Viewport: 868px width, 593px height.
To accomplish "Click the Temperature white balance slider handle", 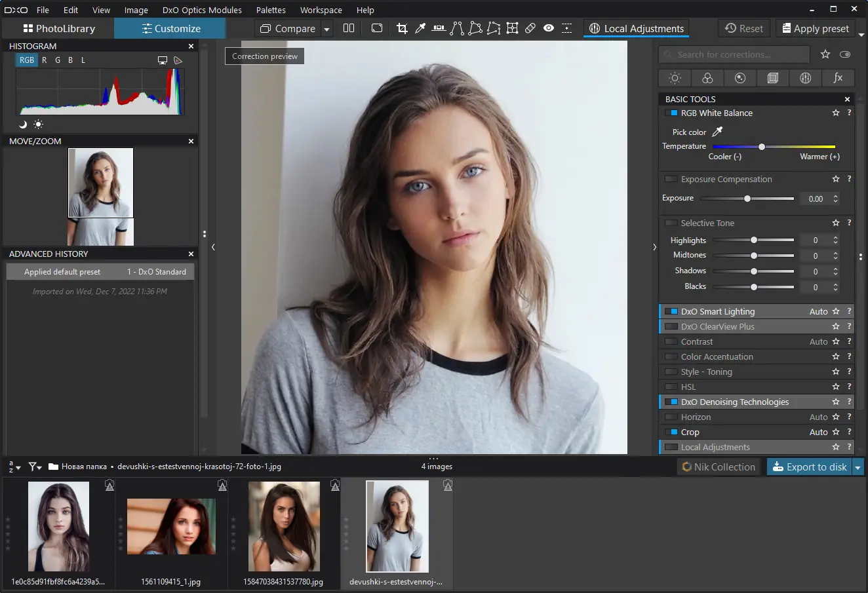I will (761, 146).
